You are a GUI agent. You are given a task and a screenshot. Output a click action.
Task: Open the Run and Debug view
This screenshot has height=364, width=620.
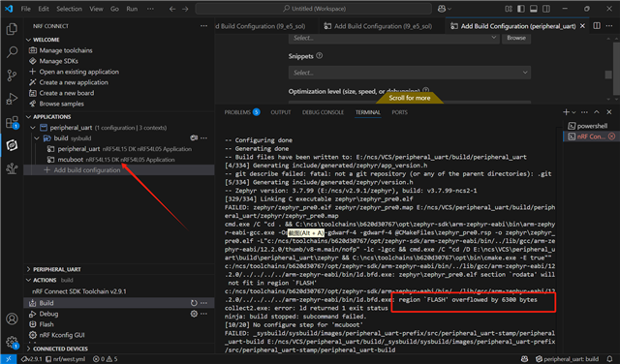coord(12,99)
